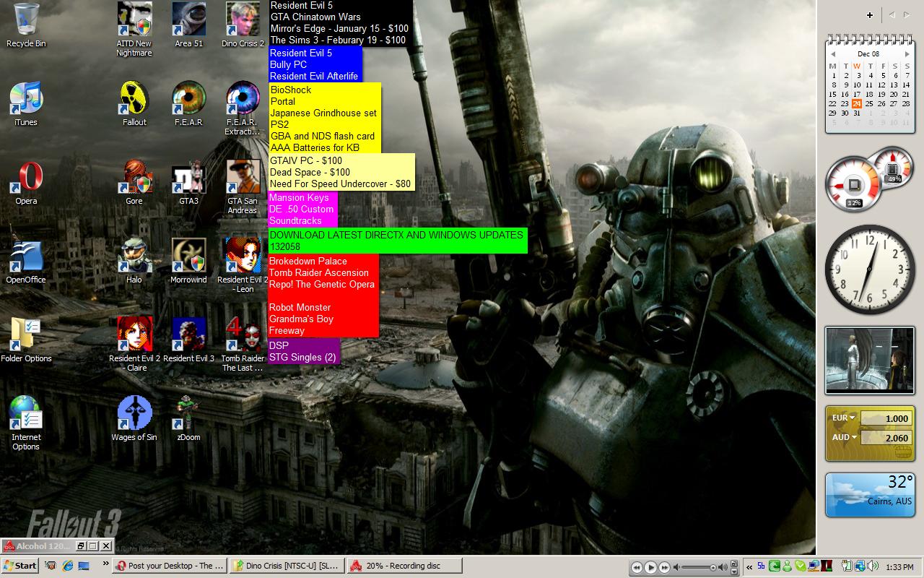Switch to the Dino Crisis taskbar window
Screen dimensions: 924x578
(x=286, y=566)
